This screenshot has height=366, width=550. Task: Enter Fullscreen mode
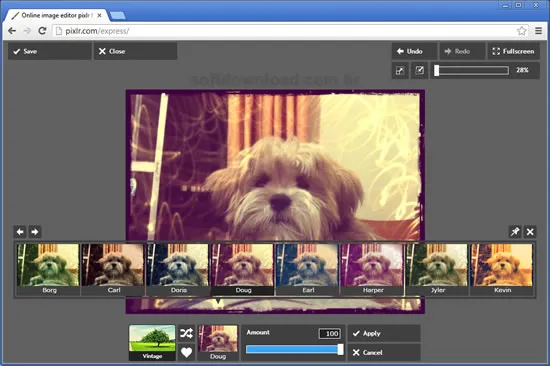(514, 51)
